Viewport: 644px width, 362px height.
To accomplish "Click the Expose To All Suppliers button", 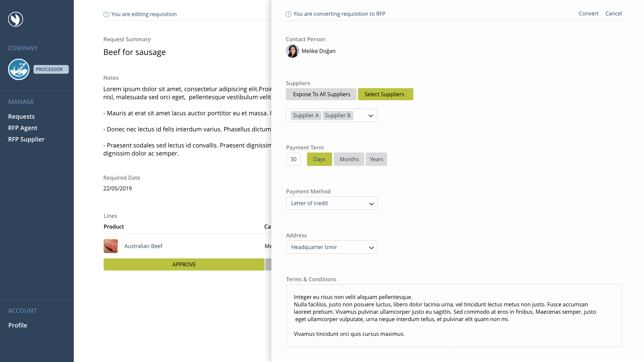I will (322, 94).
